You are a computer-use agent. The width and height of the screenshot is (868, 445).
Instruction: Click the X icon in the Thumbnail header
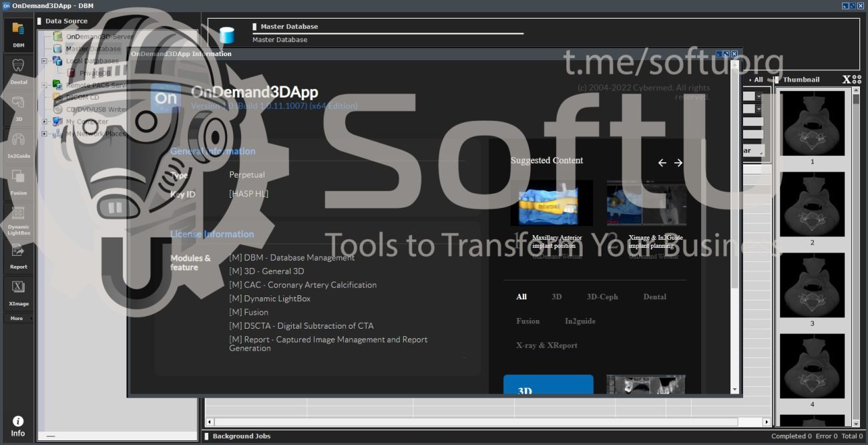click(847, 80)
